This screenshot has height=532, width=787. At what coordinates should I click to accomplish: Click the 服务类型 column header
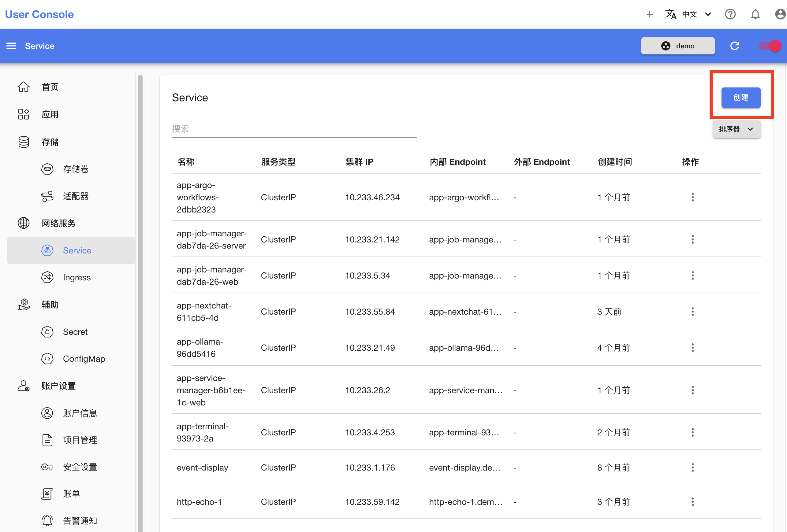click(x=278, y=162)
